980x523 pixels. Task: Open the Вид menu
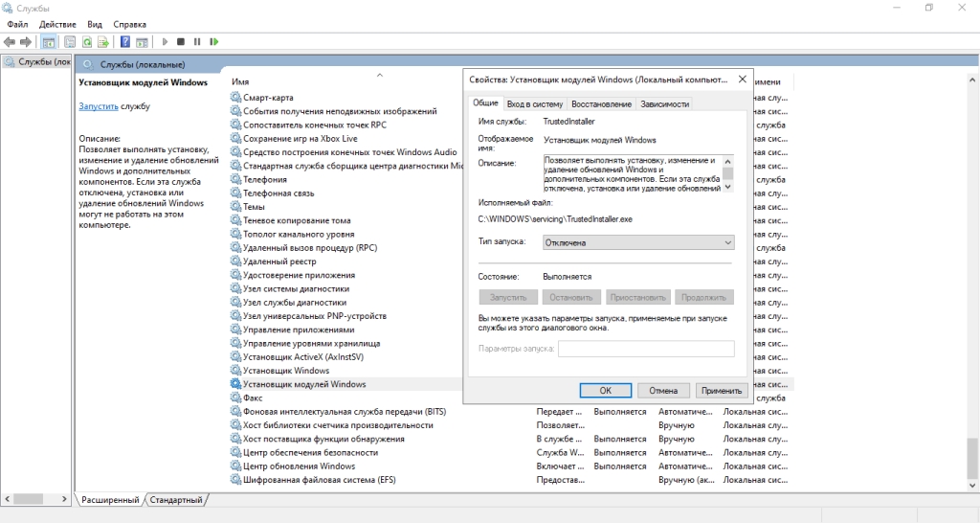click(95, 24)
